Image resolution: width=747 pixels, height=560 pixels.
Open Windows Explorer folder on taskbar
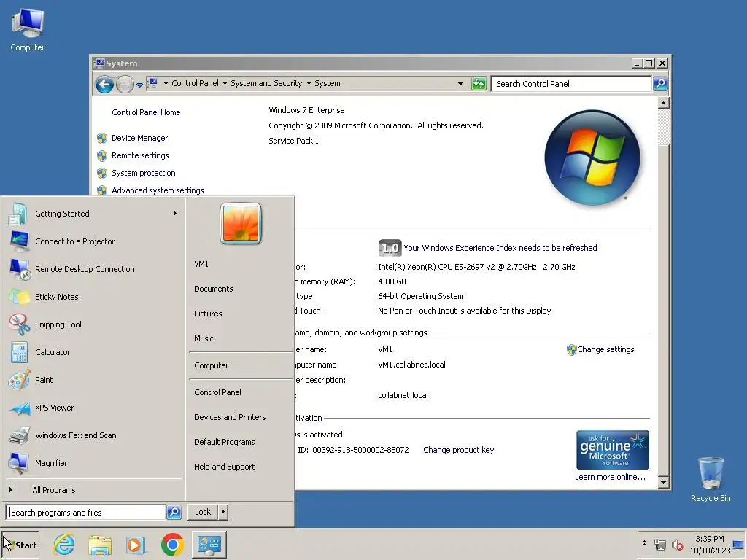100,545
